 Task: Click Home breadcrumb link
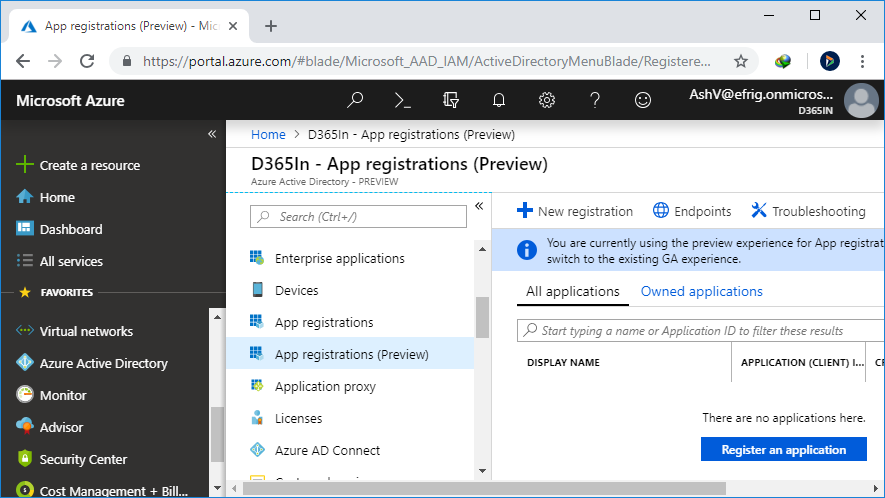click(x=268, y=134)
